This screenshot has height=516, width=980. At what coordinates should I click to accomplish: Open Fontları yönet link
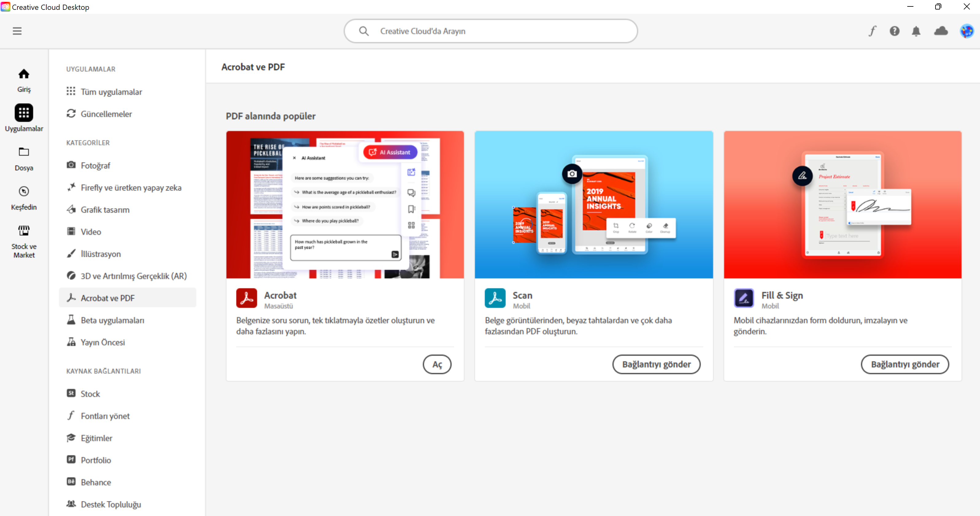pos(105,416)
